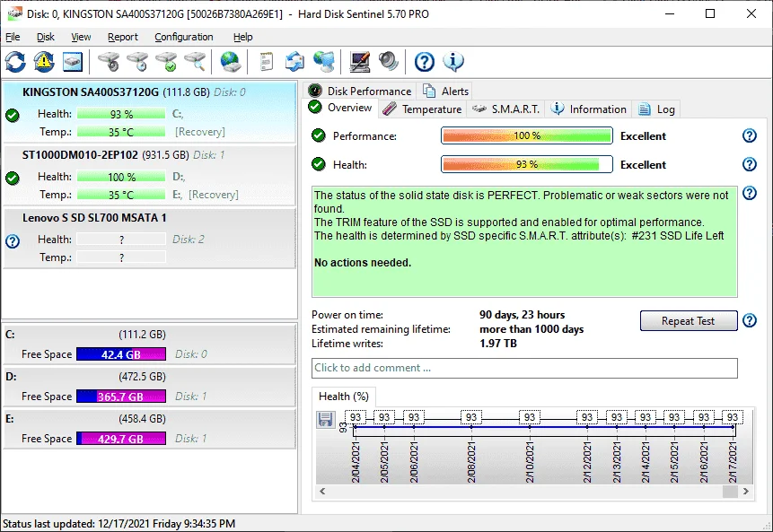Click the network computers globe icon

click(324, 62)
